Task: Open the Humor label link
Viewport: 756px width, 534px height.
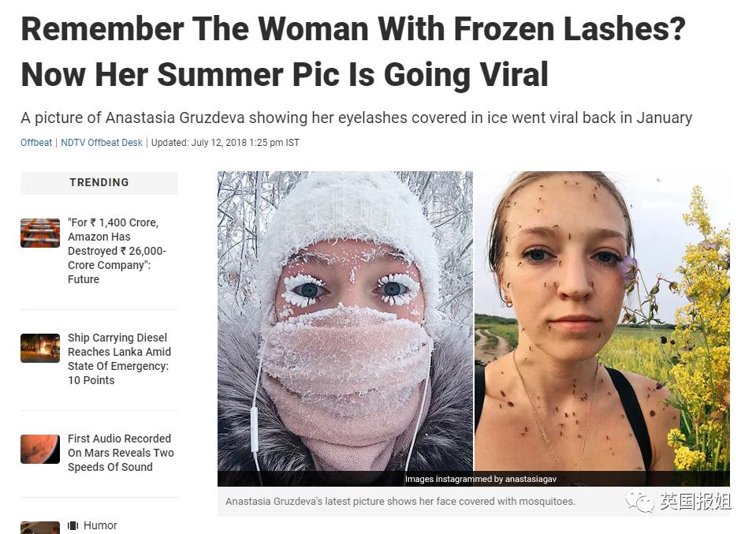Action: click(x=100, y=525)
